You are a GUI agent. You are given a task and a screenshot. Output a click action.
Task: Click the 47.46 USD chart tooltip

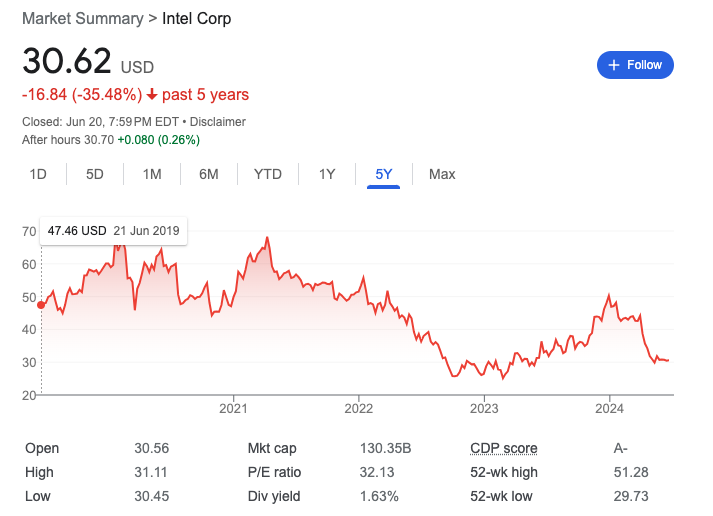click(x=113, y=231)
